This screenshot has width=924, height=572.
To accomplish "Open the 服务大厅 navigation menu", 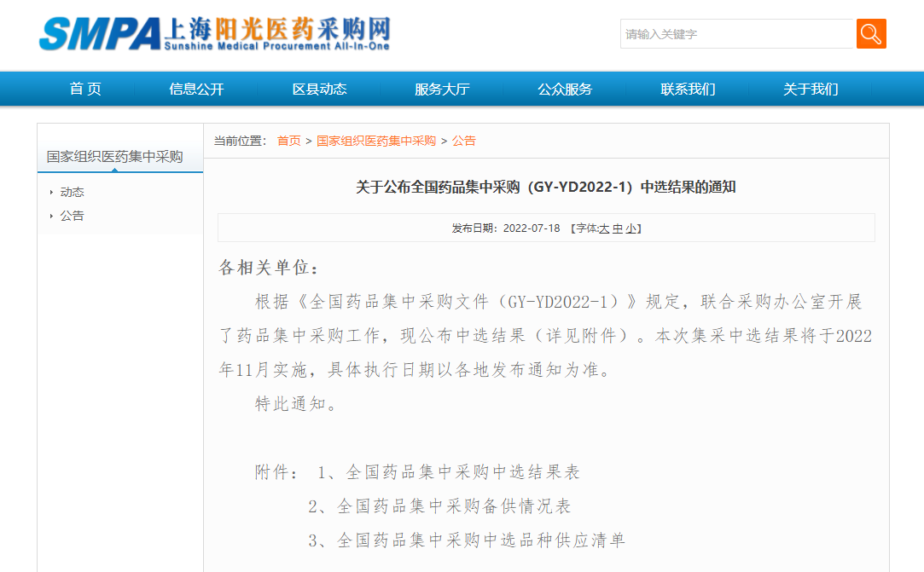I will click(x=442, y=89).
